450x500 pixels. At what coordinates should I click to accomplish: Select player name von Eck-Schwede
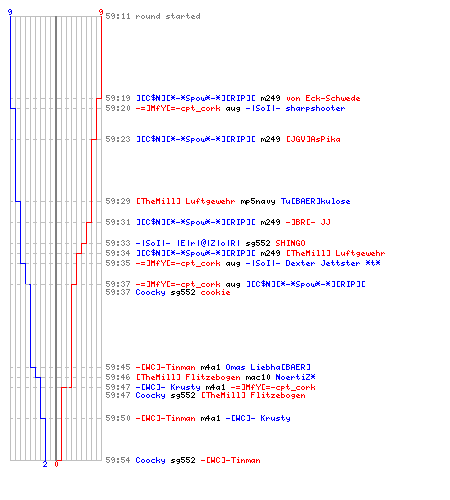323,98
